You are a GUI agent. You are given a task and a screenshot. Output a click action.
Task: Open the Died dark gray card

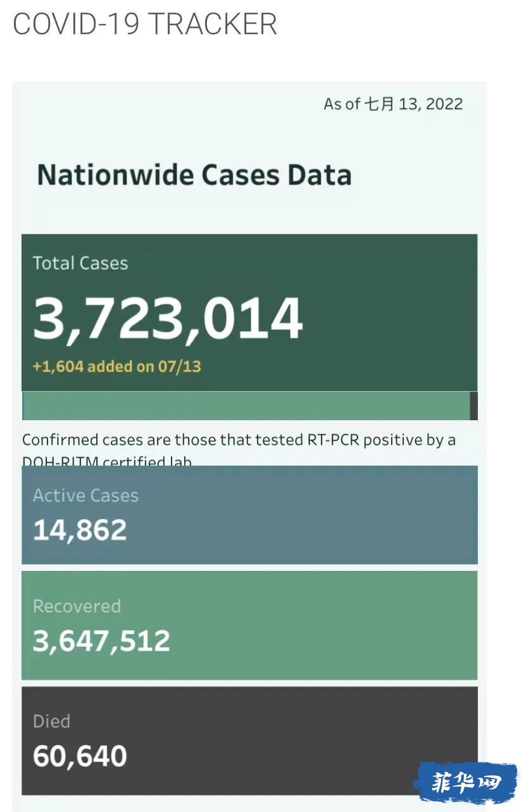point(249,740)
